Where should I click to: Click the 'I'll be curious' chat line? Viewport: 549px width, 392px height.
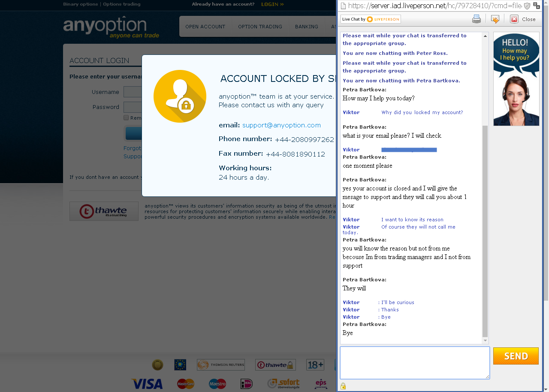[x=398, y=302]
